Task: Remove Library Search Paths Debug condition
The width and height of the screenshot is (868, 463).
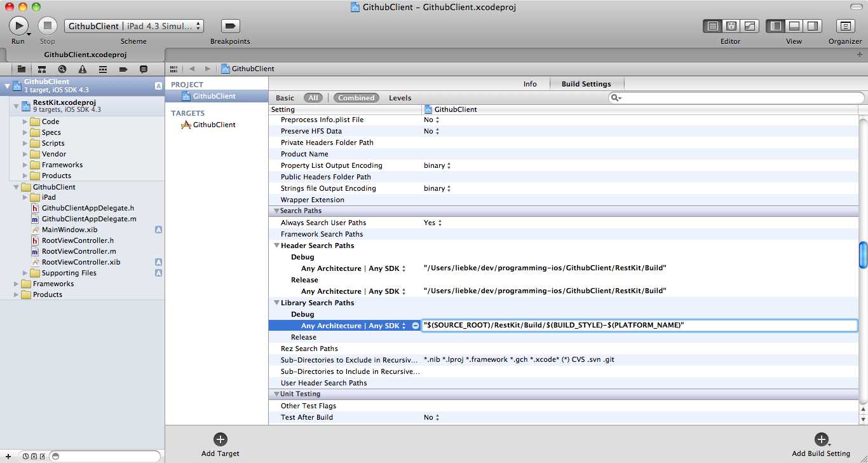Action: [416, 326]
